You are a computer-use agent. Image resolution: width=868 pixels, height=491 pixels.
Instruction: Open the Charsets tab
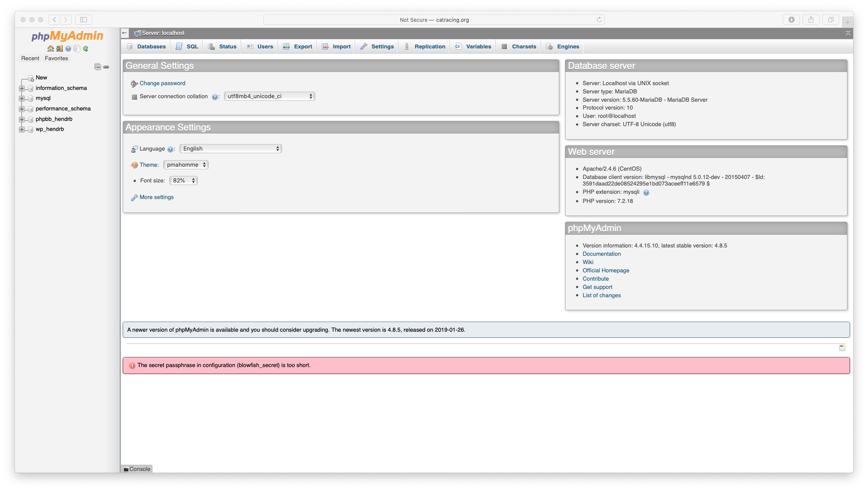click(518, 47)
